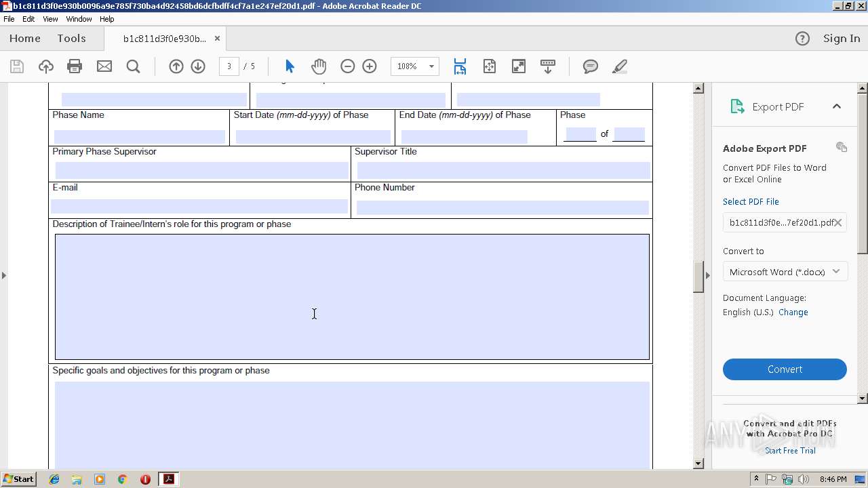This screenshot has width=868, height=488.
Task: Switch to full screen mode icon
Action: (x=518, y=66)
